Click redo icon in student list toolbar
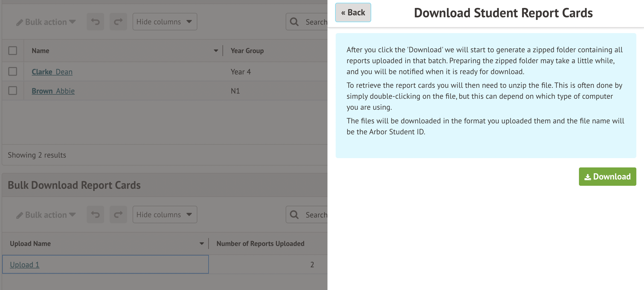Image resolution: width=644 pixels, height=290 pixels. (118, 22)
